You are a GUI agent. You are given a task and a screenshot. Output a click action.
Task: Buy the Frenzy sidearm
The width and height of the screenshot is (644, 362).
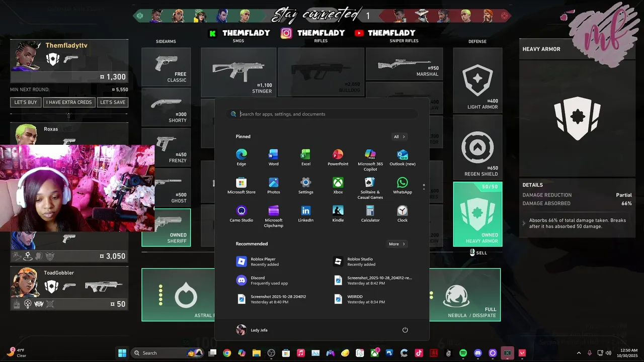166,147
